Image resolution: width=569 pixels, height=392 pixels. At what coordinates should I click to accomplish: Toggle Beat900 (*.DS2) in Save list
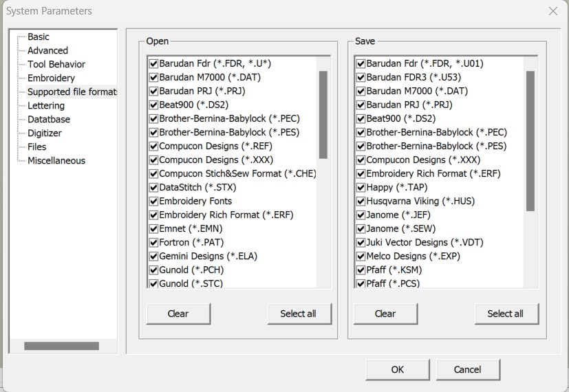[x=361, y=119]
